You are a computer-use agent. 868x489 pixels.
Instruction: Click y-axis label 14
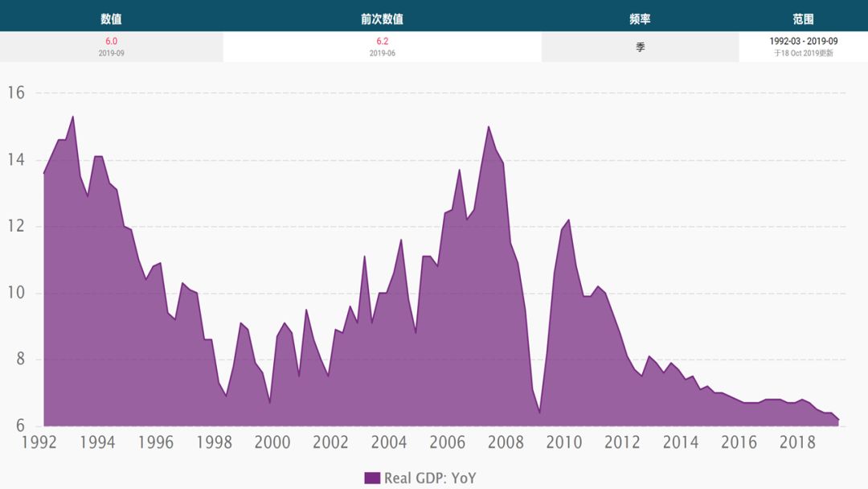click(x=16, y=160)
